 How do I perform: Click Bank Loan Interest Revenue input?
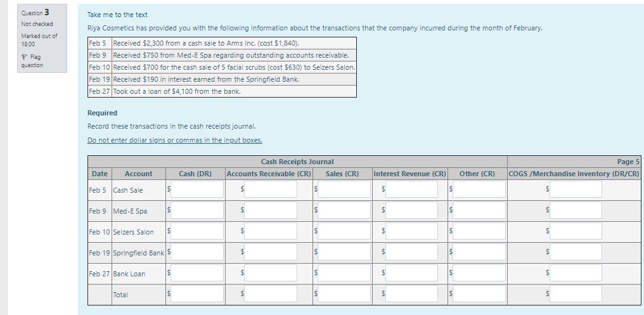pyautogui.click(x=411, y=273)
